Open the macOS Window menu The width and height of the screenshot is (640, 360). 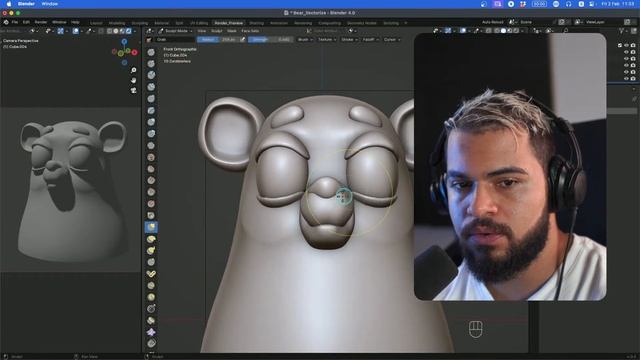[x=49, y=4]
